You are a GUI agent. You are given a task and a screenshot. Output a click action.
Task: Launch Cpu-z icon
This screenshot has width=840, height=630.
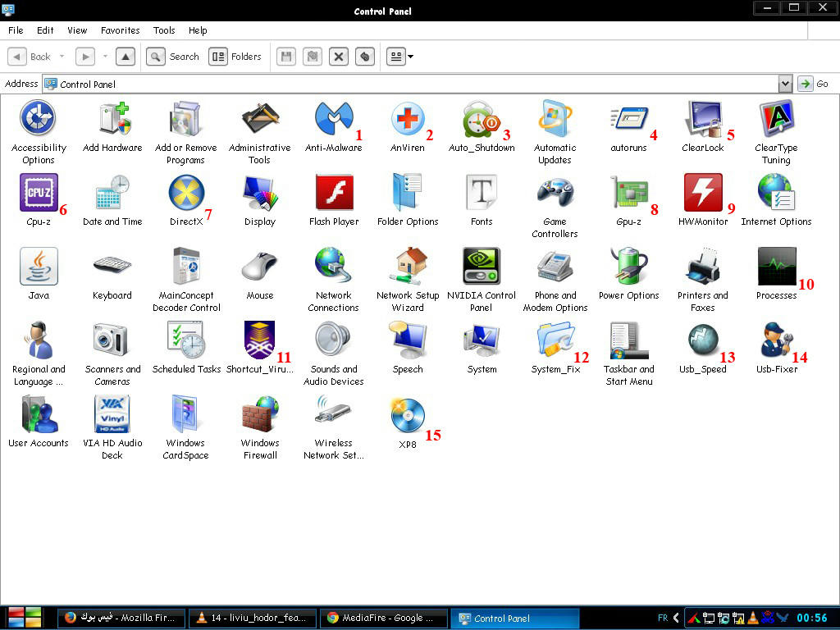[x=39, y=192]
